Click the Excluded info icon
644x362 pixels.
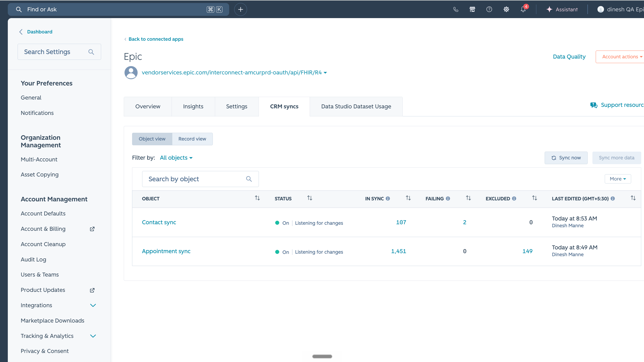point(514,199)
